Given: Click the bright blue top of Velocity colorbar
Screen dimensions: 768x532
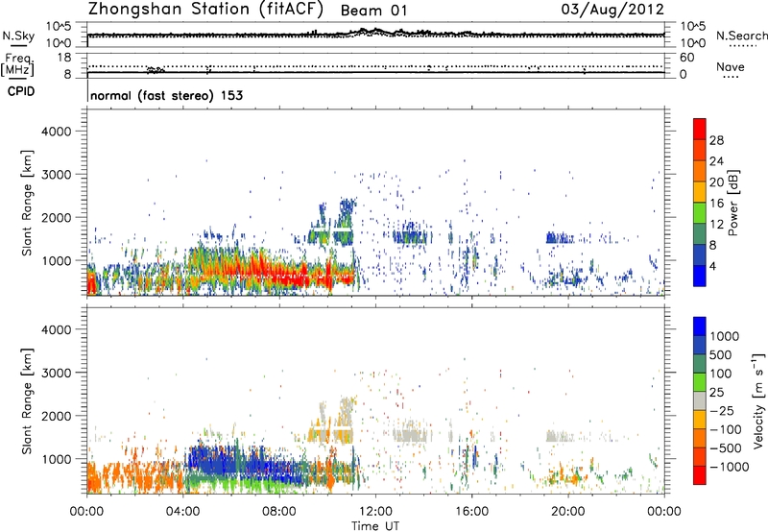Looking at the screenshot, I should (700, 326).
